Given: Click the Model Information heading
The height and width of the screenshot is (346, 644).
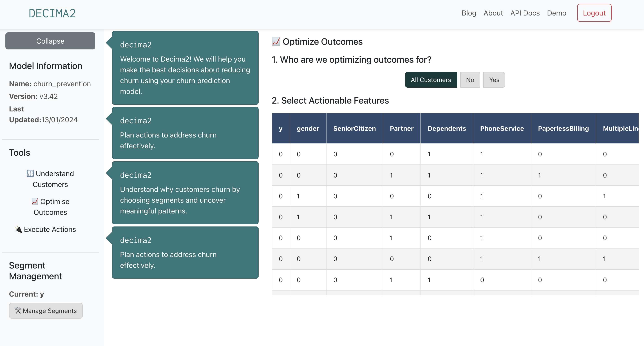Looking at the screenshot, I should coord(46,66).
